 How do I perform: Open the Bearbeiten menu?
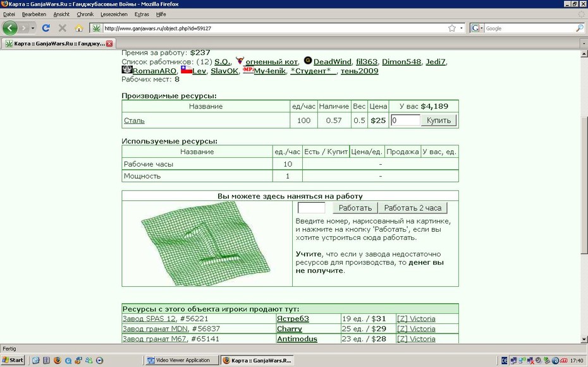pos(34,15)
